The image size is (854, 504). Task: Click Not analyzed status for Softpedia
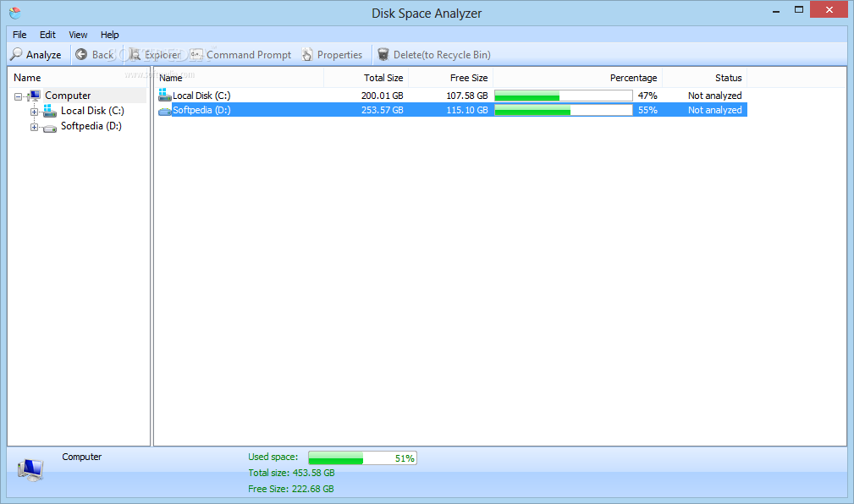(x=714, y=110)
